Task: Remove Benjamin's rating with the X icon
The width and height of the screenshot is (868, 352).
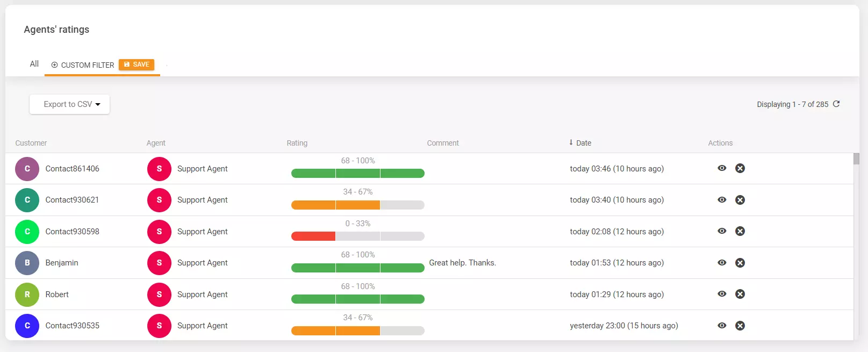Action: tap(740, 263)
